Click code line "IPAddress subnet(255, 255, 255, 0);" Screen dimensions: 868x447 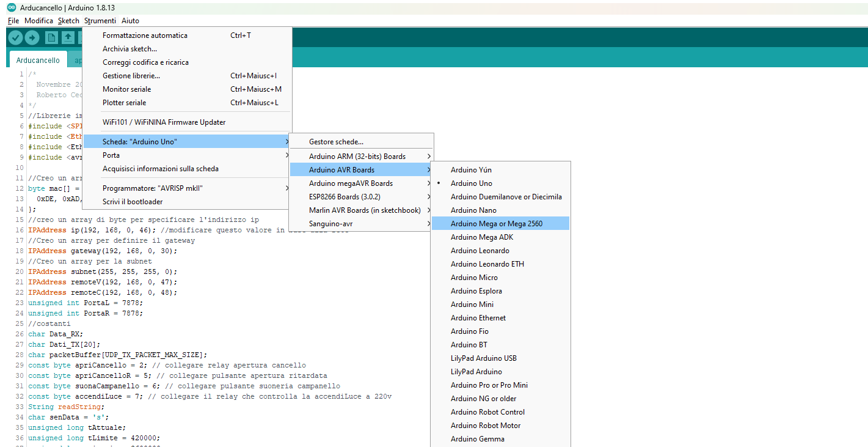[103, 272]
